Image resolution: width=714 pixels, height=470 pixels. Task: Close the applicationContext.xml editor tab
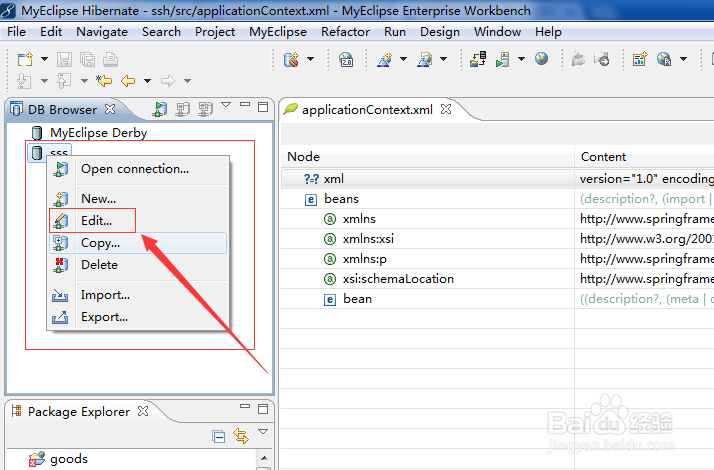click(446, 109)
